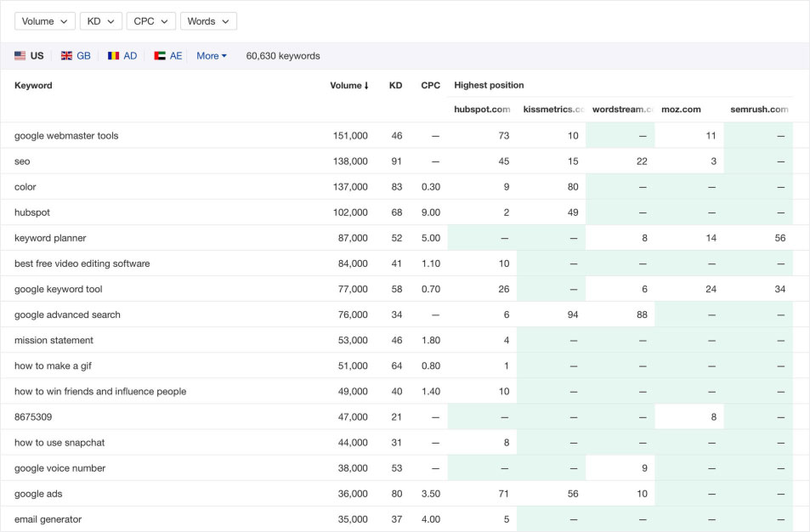Viewport: 810px width, 532px height.
Task: Click the wordstream column header
Action: click(623, 110)
